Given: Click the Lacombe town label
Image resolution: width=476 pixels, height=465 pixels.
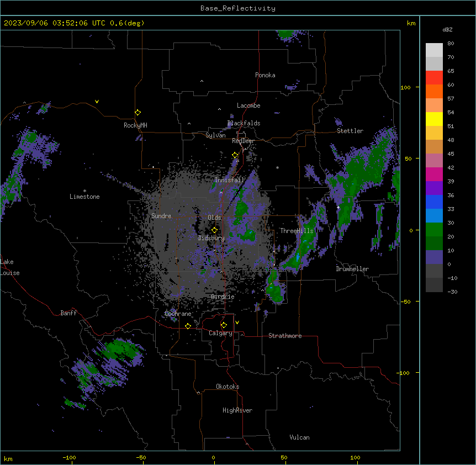Looking at the screenshot, I should [x=248, y=105].
